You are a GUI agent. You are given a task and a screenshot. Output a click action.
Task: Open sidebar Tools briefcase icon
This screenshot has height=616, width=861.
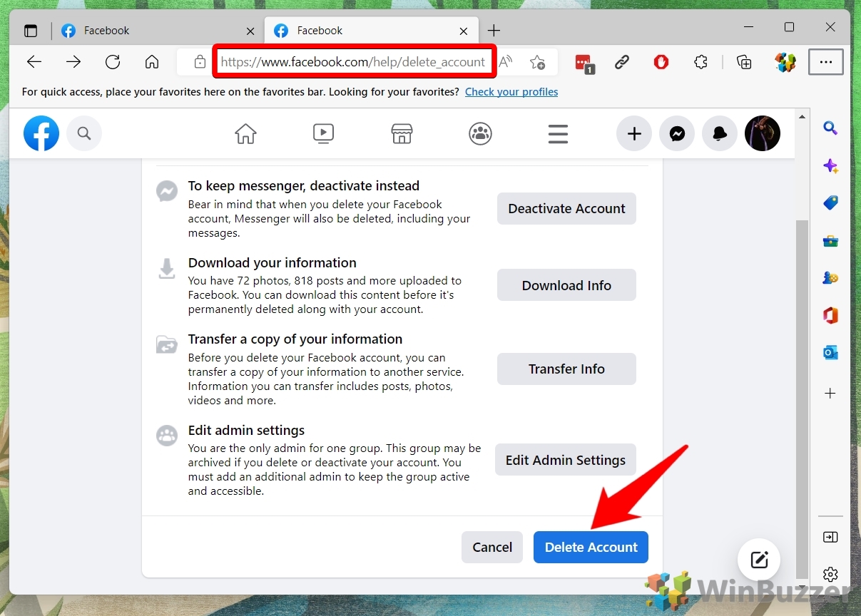tap(830, 241)
